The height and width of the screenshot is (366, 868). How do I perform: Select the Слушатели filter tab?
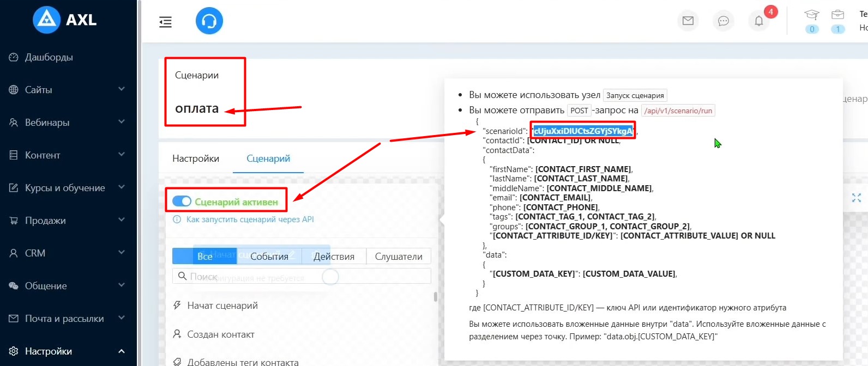coord(399,257)
